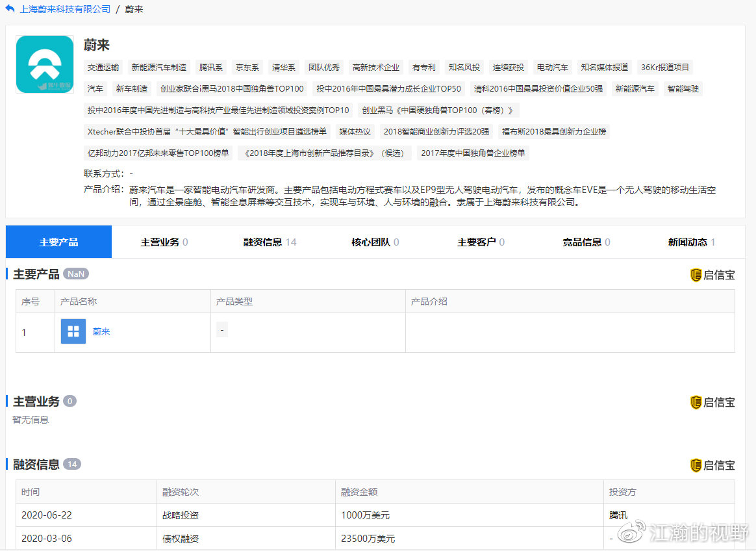Viewport: 756px width, 551px height.
Task: Open the 核心团队 tab
Action: coord(375,242)
